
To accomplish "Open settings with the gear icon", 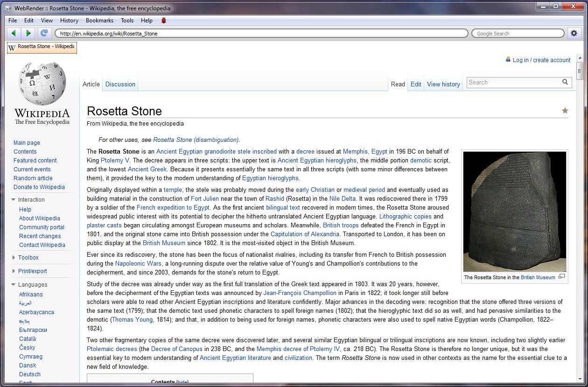I will point(574,33).
